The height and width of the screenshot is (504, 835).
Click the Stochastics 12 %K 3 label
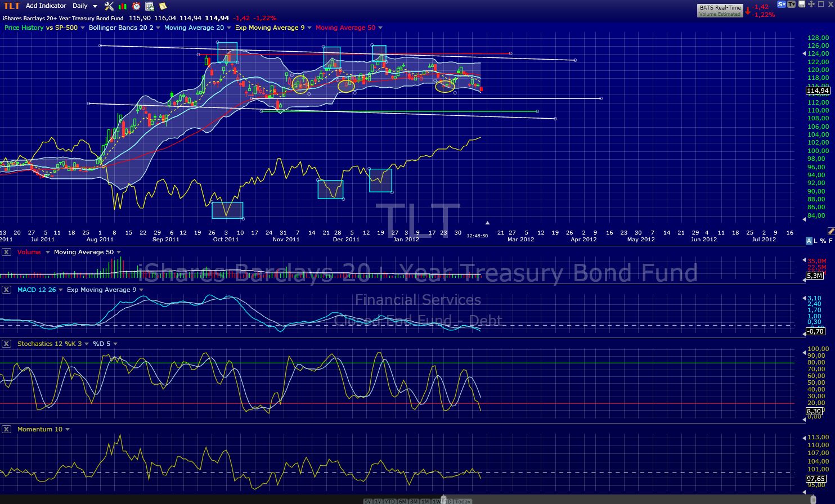click(50, 344)
